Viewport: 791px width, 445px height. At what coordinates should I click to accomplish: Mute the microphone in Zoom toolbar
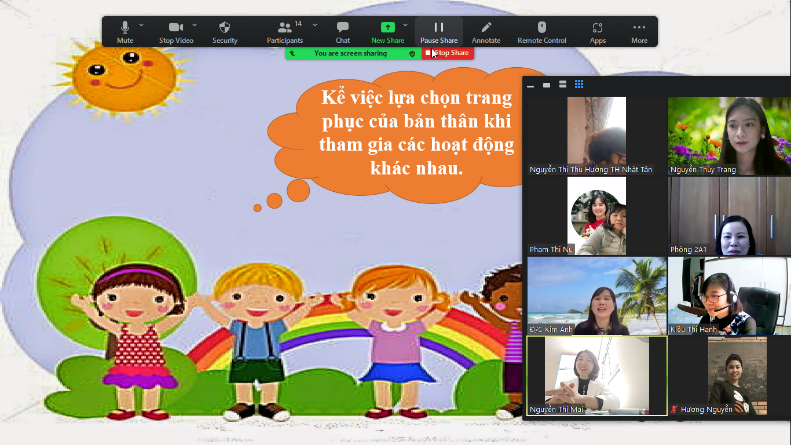(x=125, y=30)
